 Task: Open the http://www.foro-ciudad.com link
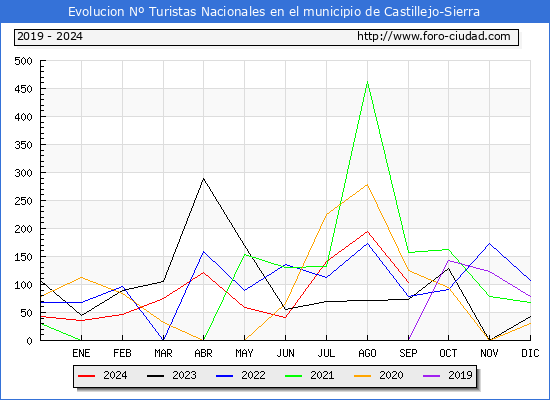tap(434, 36)
